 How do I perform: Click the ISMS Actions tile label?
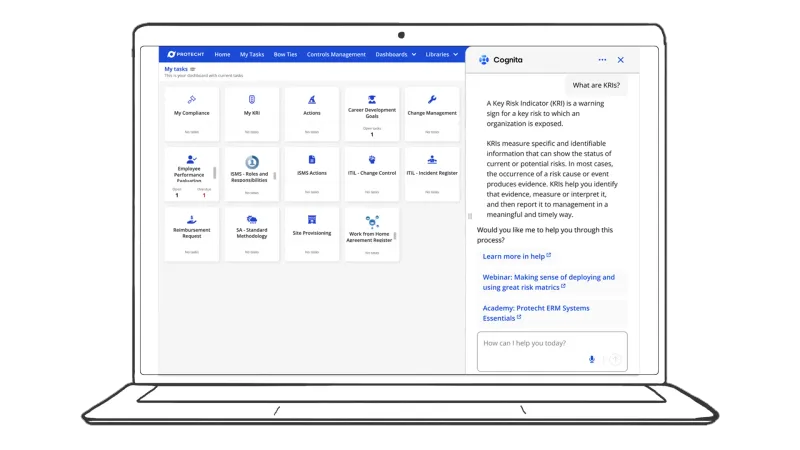tap(312, 173)
